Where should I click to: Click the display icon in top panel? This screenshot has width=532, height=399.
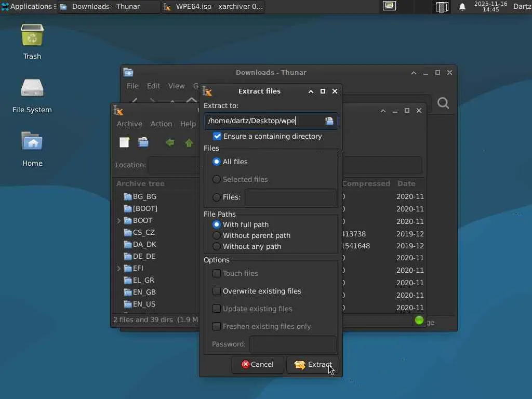[x=389, y=6]
